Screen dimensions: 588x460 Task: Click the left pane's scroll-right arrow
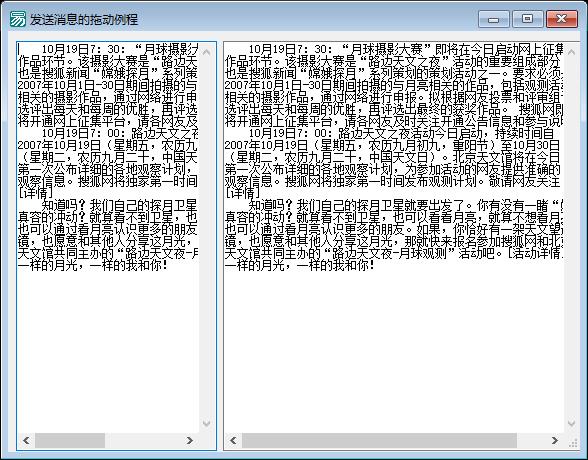(x=190, y=440)
